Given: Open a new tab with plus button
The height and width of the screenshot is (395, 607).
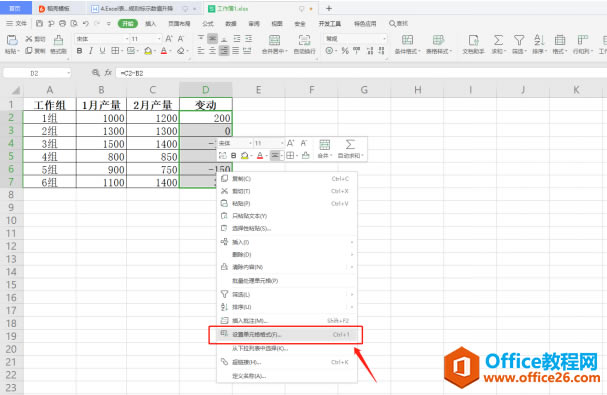Looking at the screenshot, I should 329,8.
